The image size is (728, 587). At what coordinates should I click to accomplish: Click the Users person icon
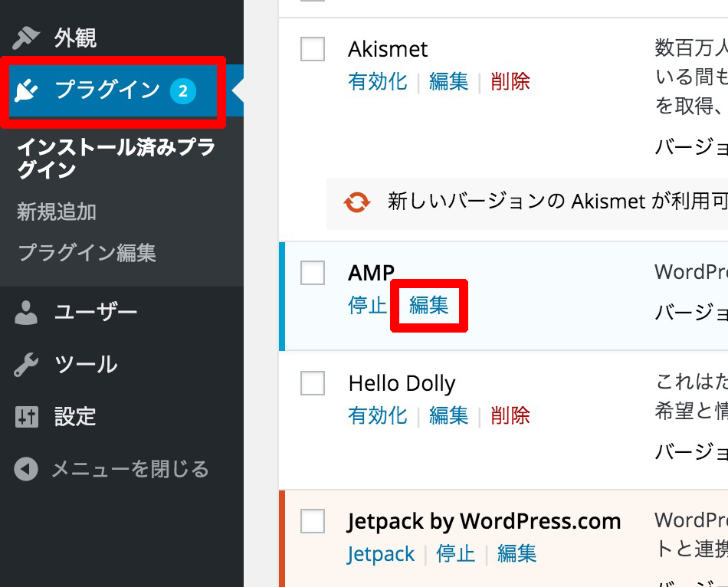(x=26, y=312)
